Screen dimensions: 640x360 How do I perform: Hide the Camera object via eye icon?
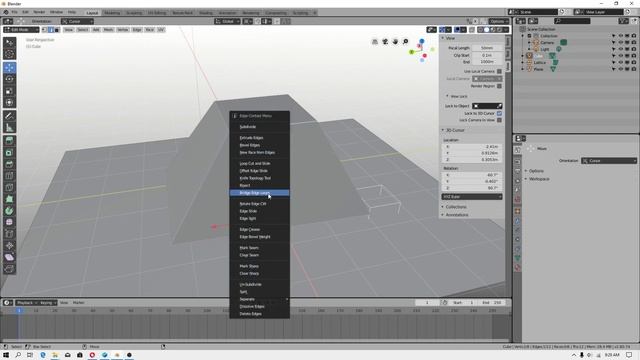tap(620, 42)
